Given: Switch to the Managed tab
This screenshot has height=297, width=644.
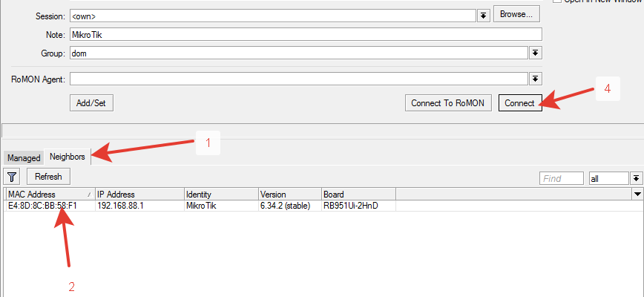Looking at the screenshot, I should pos(24,157).
